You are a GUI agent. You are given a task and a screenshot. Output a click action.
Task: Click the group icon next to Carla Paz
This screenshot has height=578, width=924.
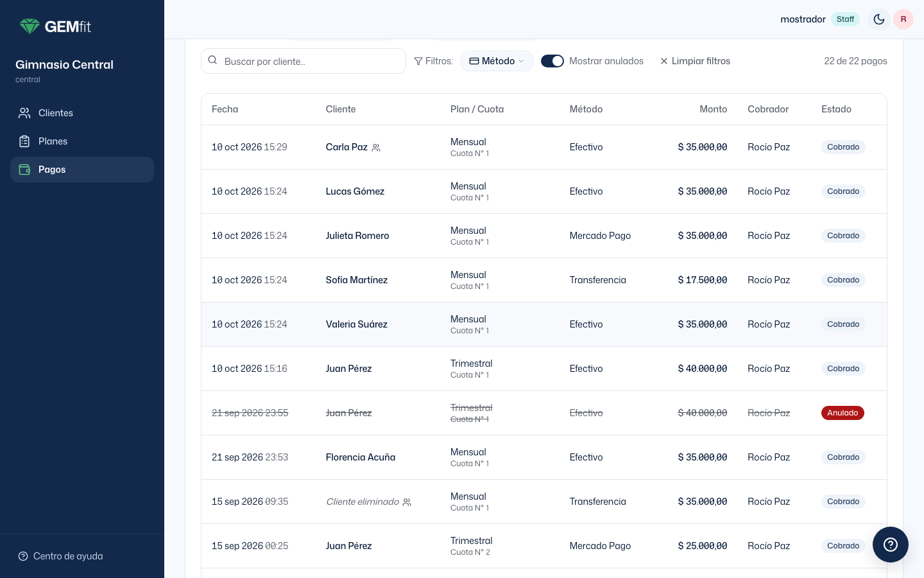[x=376, y=148]
